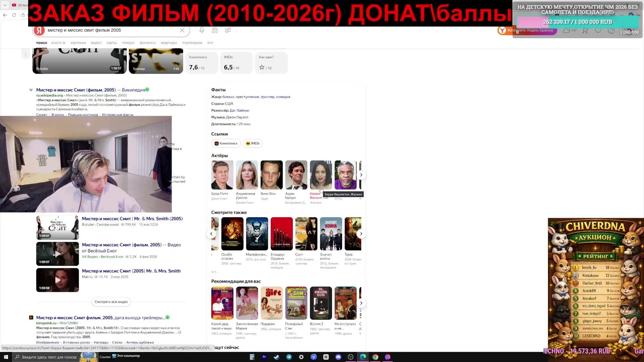Click Установите Яндекс Браузер button
The height and width of the screenshot is (362, 644).
[x=527, y=31]
